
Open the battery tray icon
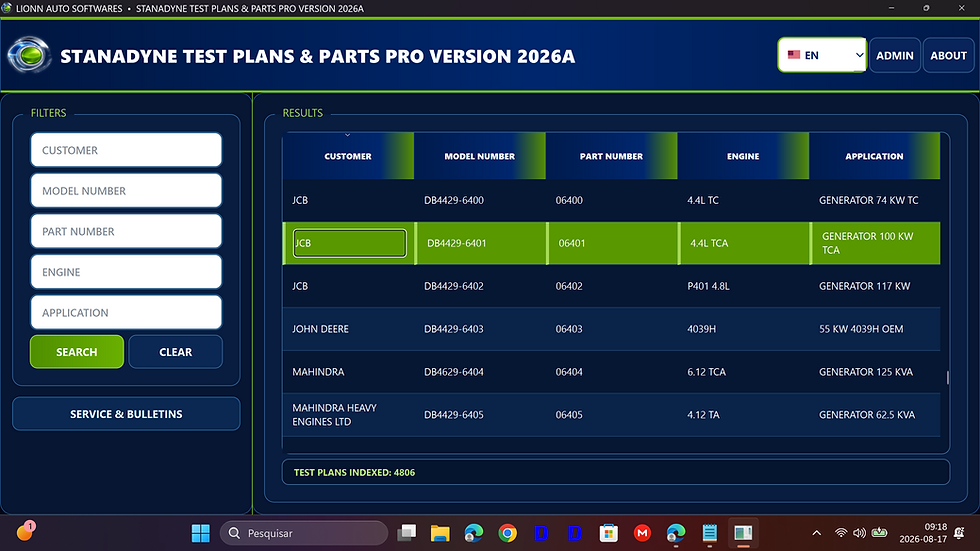pos(879,533)
